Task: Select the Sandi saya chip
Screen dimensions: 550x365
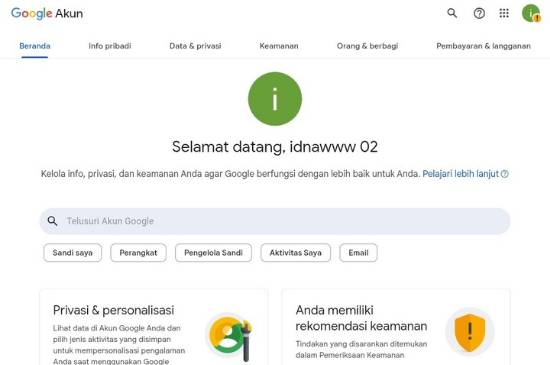Action: pos(73,253)
